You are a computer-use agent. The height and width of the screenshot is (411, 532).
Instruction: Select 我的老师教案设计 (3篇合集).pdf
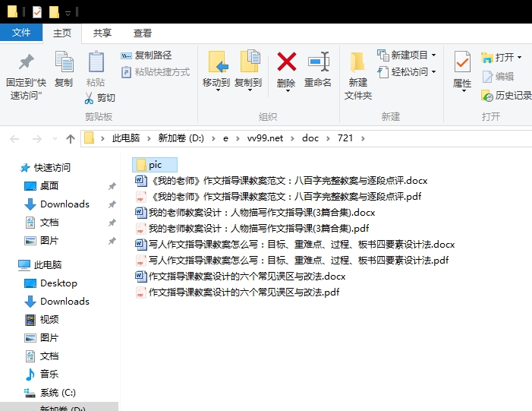pyautogui.click(x=252, y=228)
